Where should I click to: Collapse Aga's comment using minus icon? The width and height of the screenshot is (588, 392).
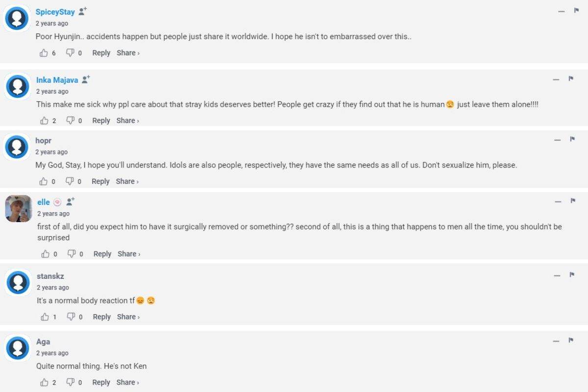click(x=556, y=341)
